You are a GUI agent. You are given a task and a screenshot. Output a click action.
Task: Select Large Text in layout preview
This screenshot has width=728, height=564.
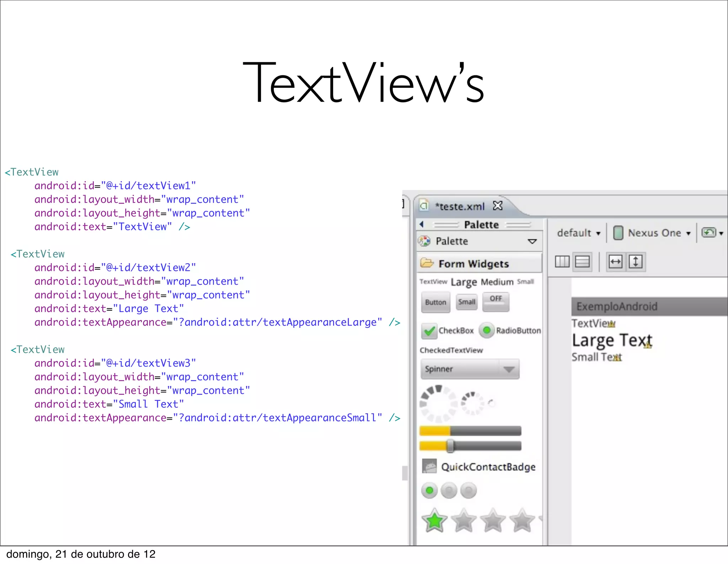611,340
